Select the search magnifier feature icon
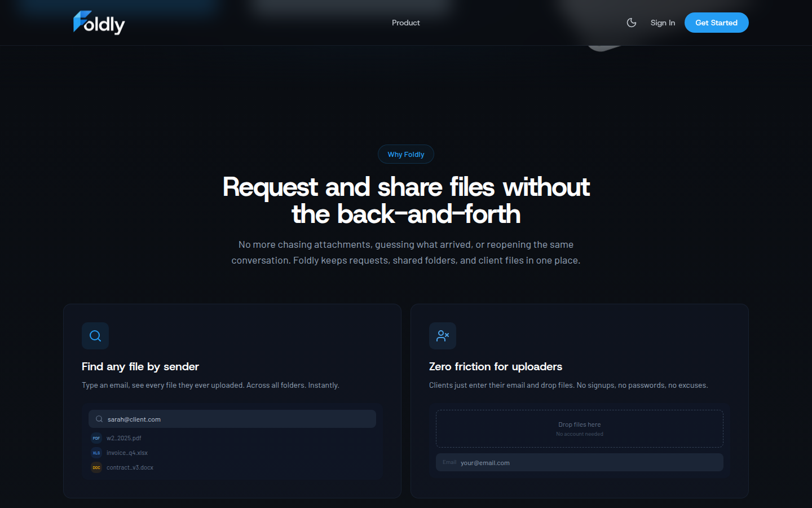Image resolution: width=812 pixels, height=508 pixels. coord(95,336)
